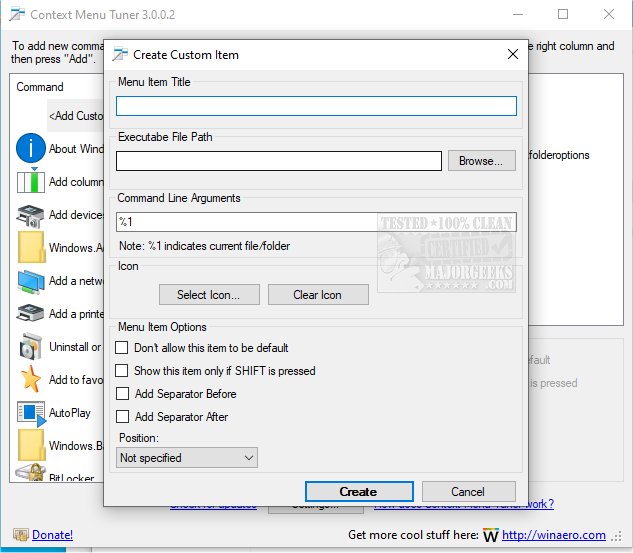This screenshot has height=553, width=633.
Task: Click the main window resize grip
Action: point(617,536)
